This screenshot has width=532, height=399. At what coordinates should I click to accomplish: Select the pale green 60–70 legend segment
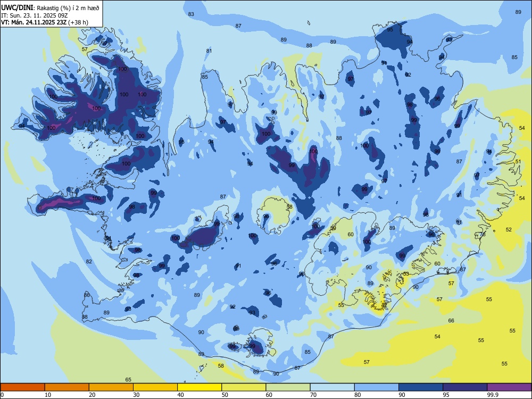click(x=288, y=387)
